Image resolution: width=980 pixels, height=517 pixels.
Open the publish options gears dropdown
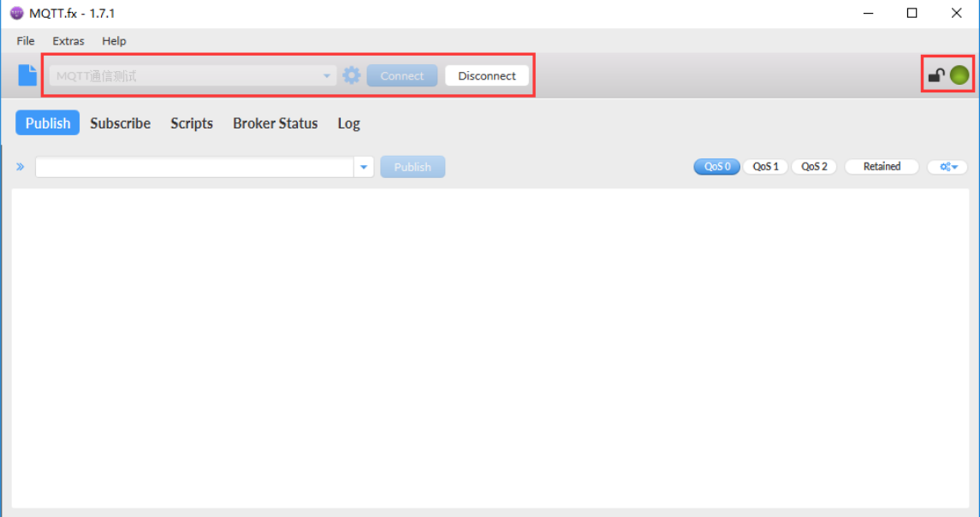[948, 167]
